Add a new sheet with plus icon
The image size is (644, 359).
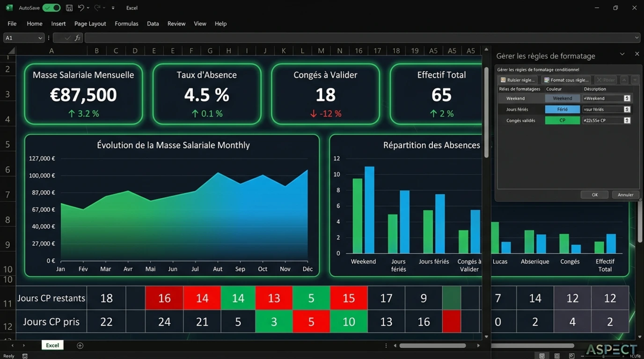coord(80,345)
